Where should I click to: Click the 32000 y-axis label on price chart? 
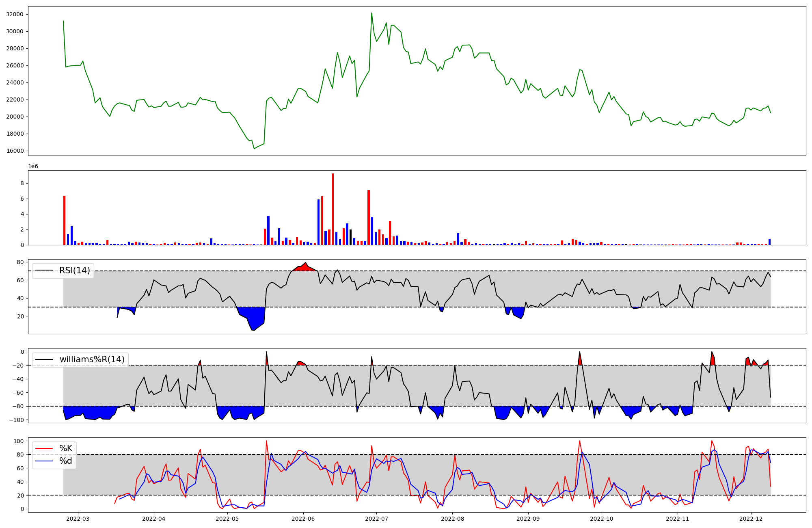[15, 14]
